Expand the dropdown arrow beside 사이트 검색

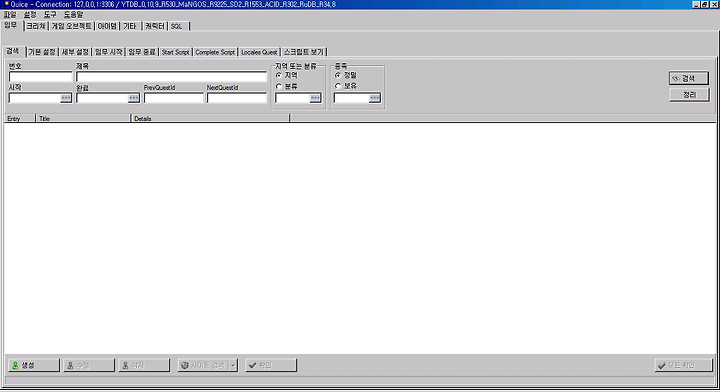tap(233, 365)
